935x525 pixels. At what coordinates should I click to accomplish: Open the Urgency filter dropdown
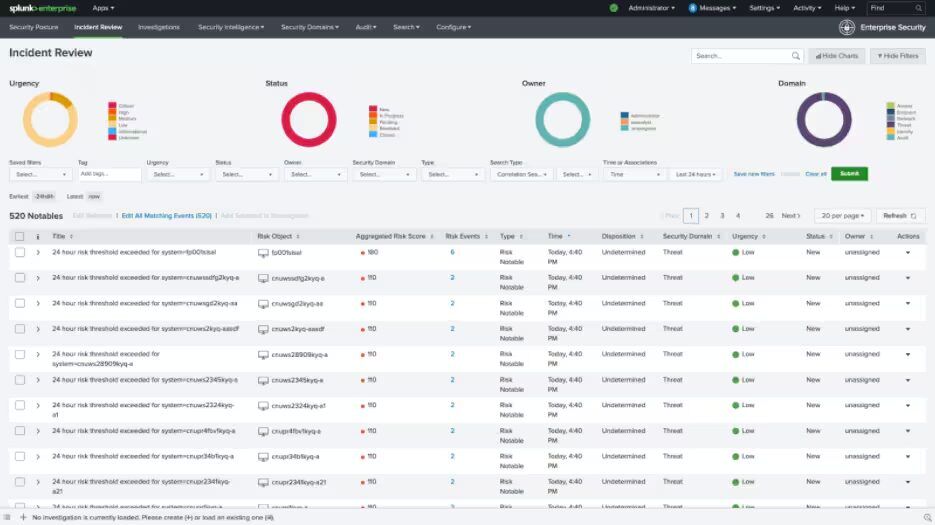pyautogui.click(x=178, y=174)
